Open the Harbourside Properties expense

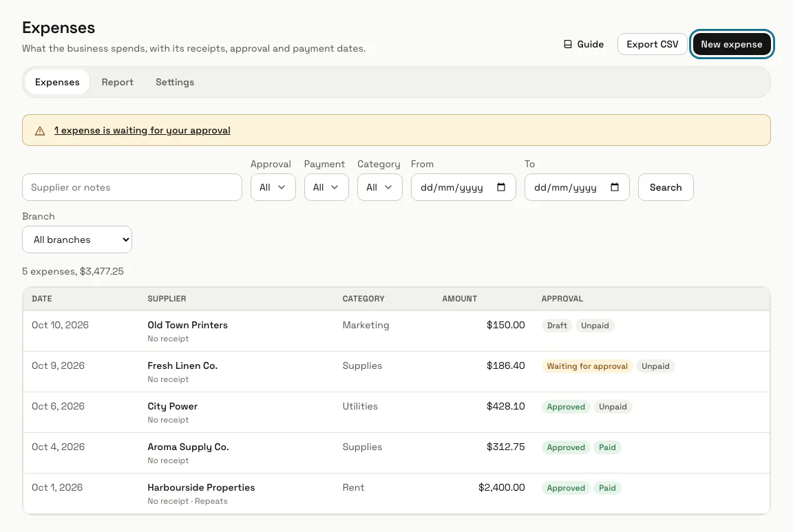(201, 487)
